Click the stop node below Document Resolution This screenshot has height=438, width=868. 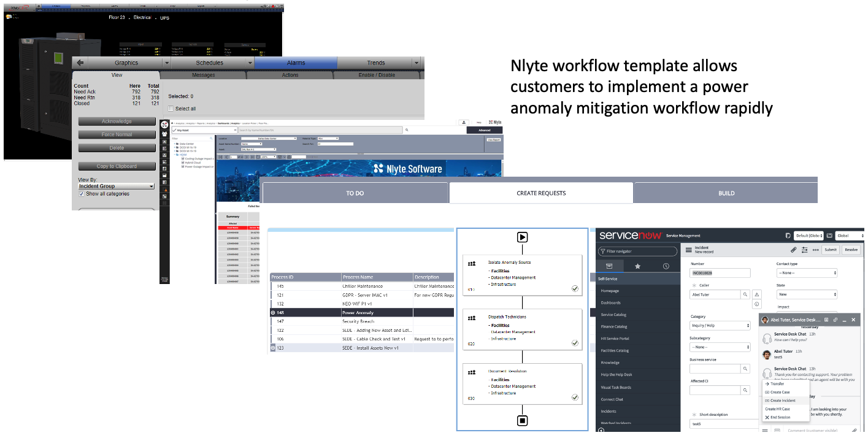point(522,420)
